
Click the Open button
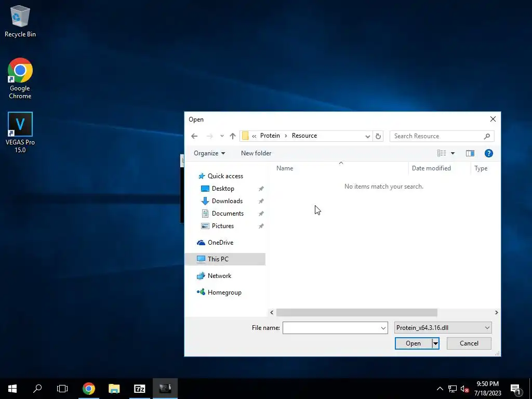[413, 343]
